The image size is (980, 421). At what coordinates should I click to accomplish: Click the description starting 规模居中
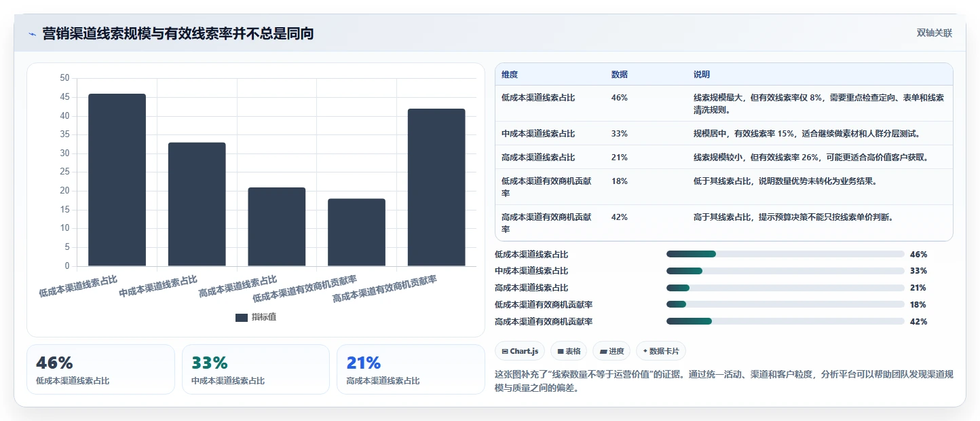806,133
